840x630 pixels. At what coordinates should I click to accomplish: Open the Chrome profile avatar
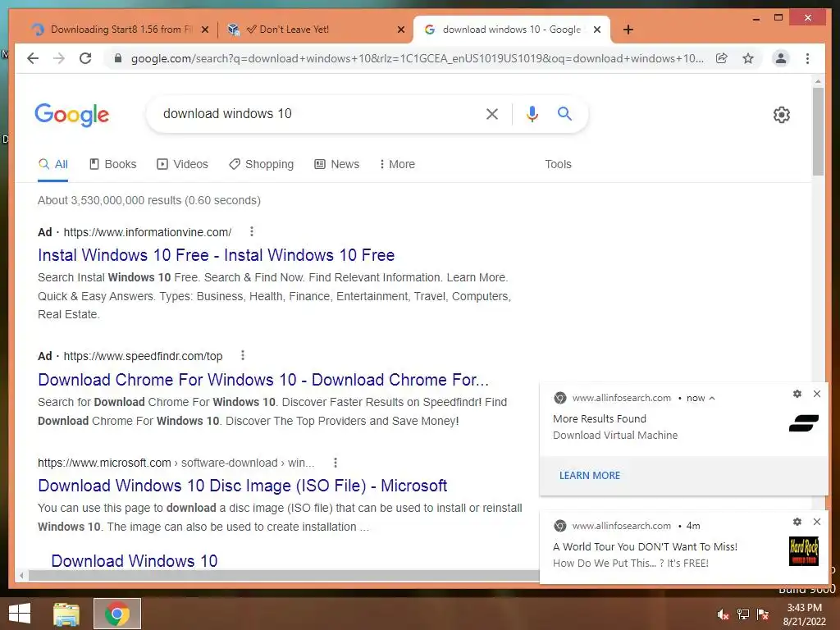pos(781,58)
